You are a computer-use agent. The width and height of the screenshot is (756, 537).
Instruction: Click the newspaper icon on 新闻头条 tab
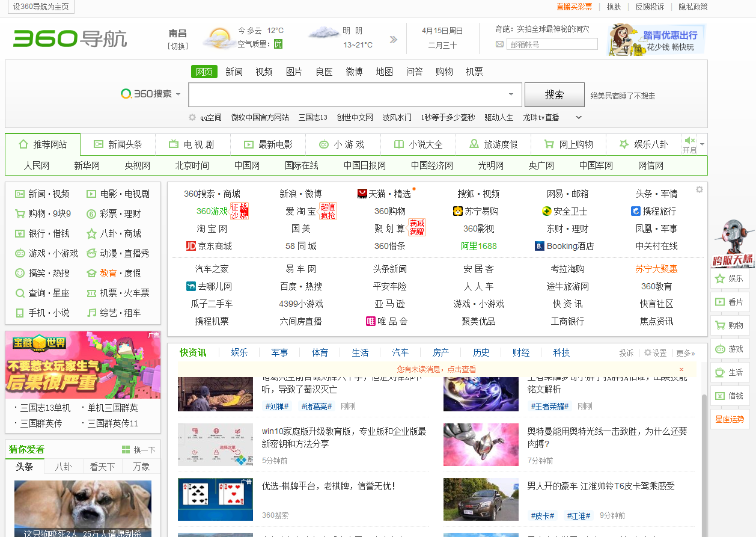click(x=99, y=144)
